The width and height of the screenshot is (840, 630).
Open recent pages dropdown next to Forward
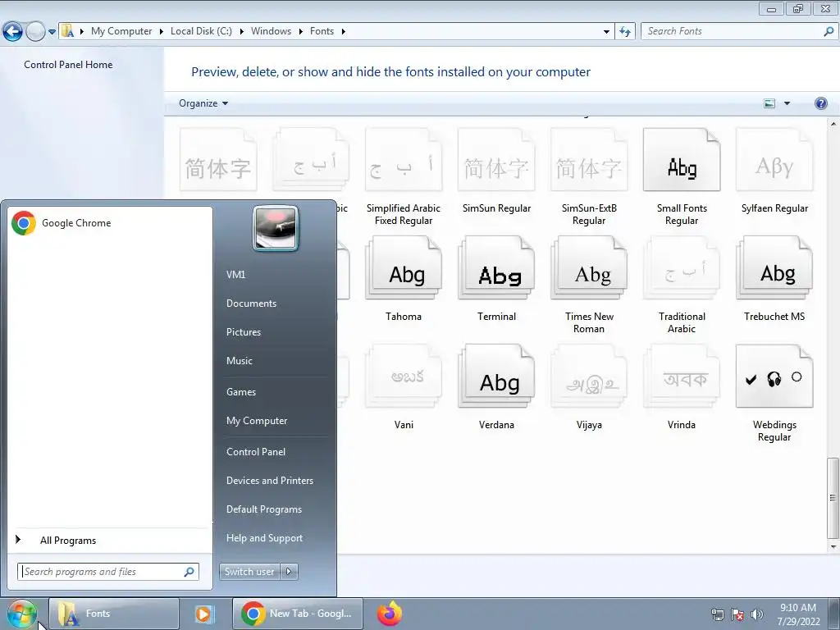tap(52, 32)
